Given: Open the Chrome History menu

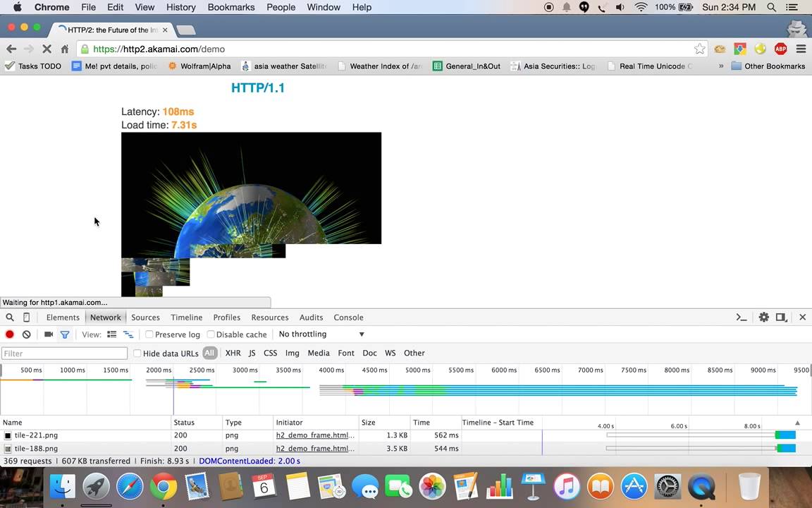Looking at the screenshot, I should click(x=180, y=7).
